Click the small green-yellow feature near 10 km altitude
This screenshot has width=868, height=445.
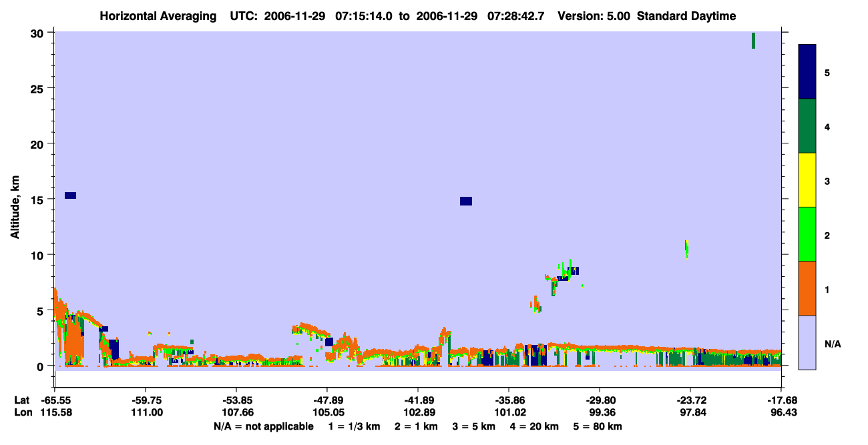686,248
